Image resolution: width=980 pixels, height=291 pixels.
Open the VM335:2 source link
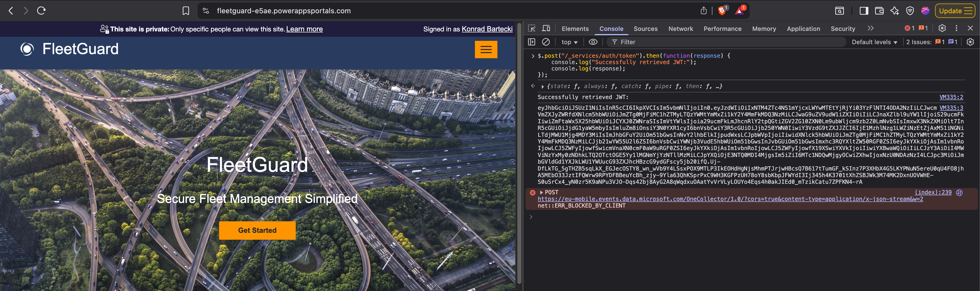[x=951, y=97]
